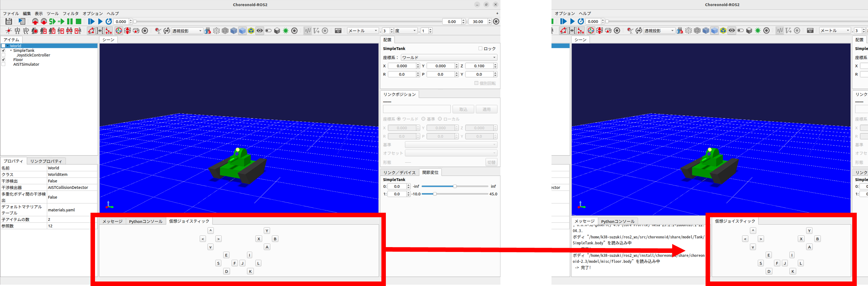Image resolution: width=868 pixels, height=286 pixels.
Task: Open the ファイル menu
Action: coord(11,13)
